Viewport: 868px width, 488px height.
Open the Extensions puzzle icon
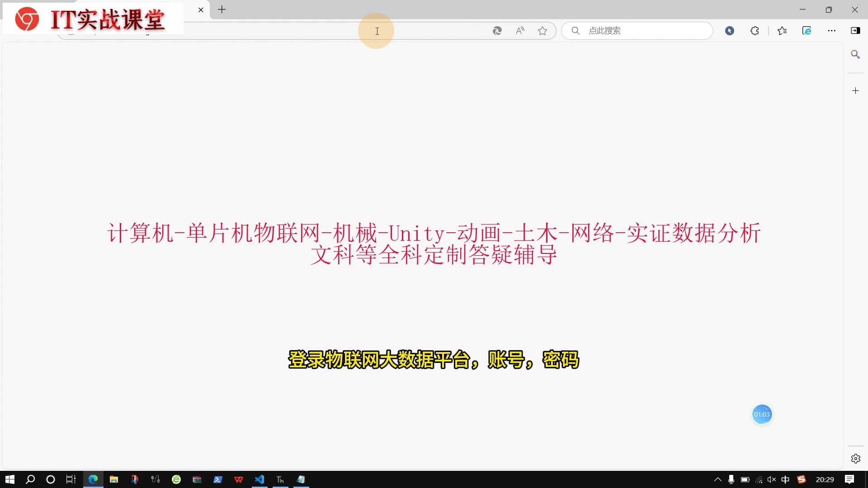[755, 31]
